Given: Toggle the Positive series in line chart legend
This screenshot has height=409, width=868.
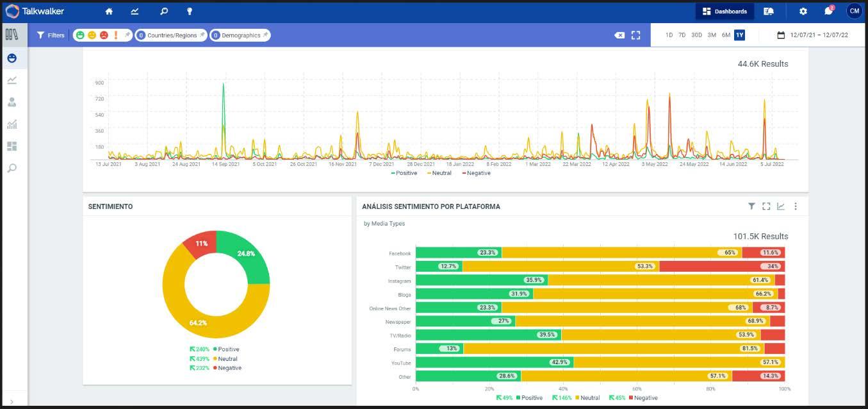Looking at the screenshot, I should (x=404, y=173).
